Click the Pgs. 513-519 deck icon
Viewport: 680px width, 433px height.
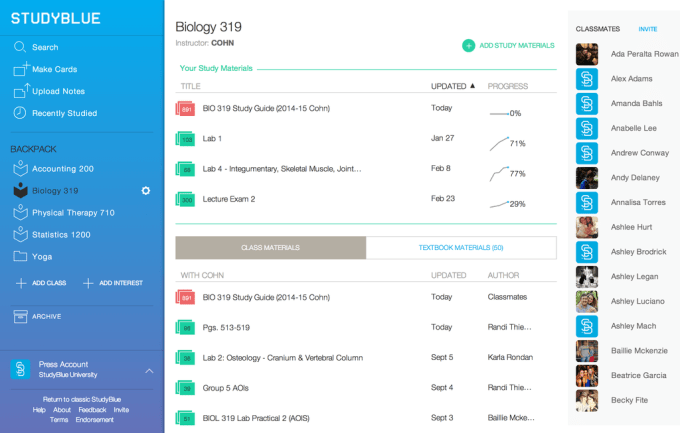point(185,328)
